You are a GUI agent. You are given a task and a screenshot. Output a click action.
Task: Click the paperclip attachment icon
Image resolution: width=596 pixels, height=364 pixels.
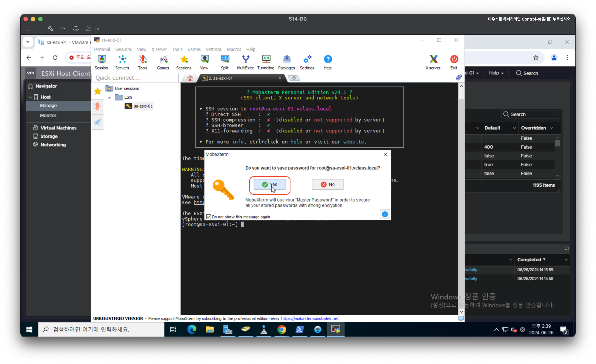[x=459, y=77]
